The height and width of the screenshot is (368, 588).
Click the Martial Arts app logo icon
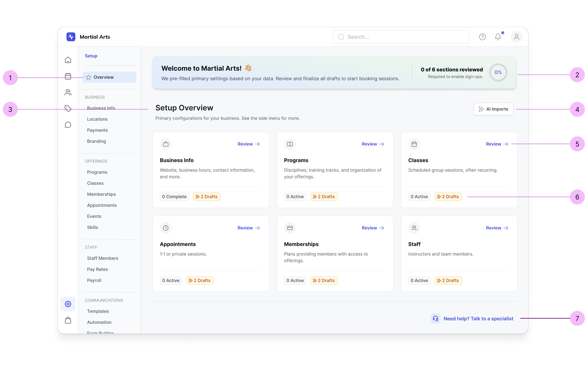click(71, 37)
